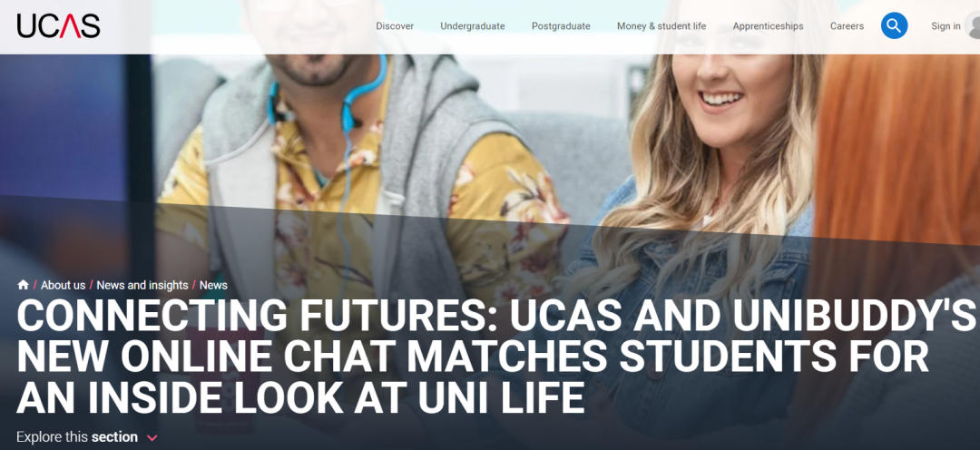Click the Explore this section label
The image size is (980, 450).
77,437
